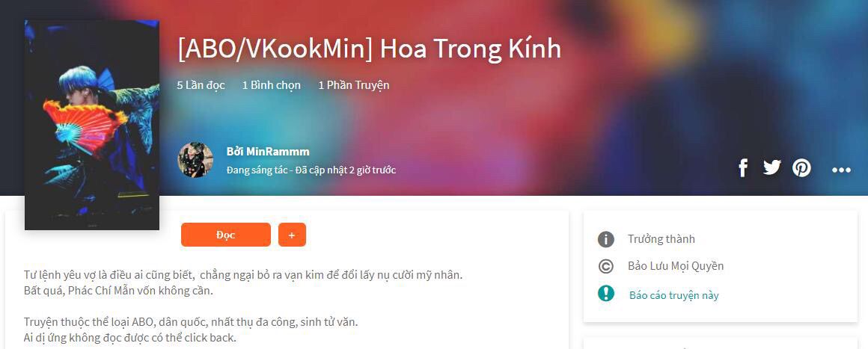
Task: Click the story cover thumbnail image
Action: (x=92, y=125)
